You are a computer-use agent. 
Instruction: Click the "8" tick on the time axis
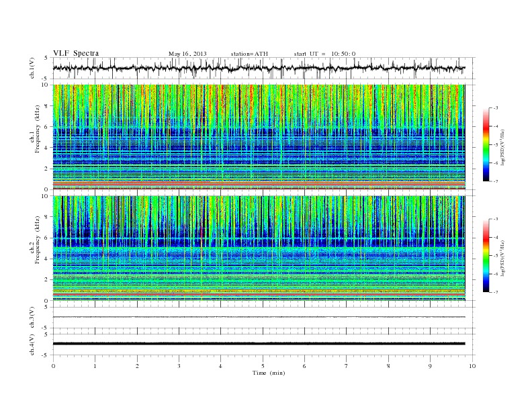388,366
